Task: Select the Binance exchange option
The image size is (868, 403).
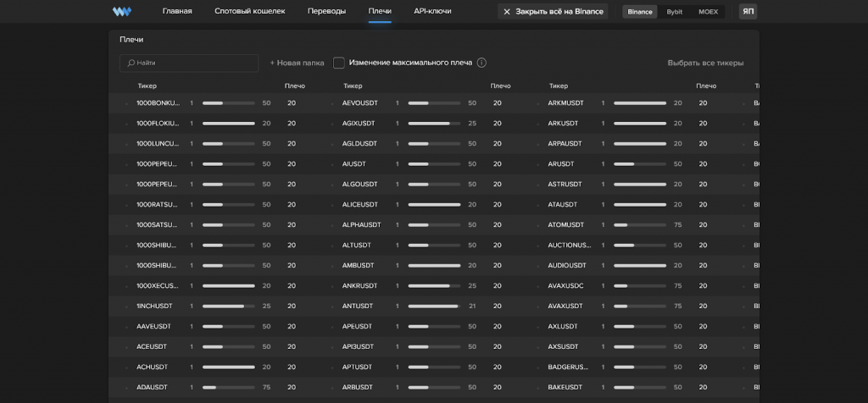Action: (x=640, y=12)
